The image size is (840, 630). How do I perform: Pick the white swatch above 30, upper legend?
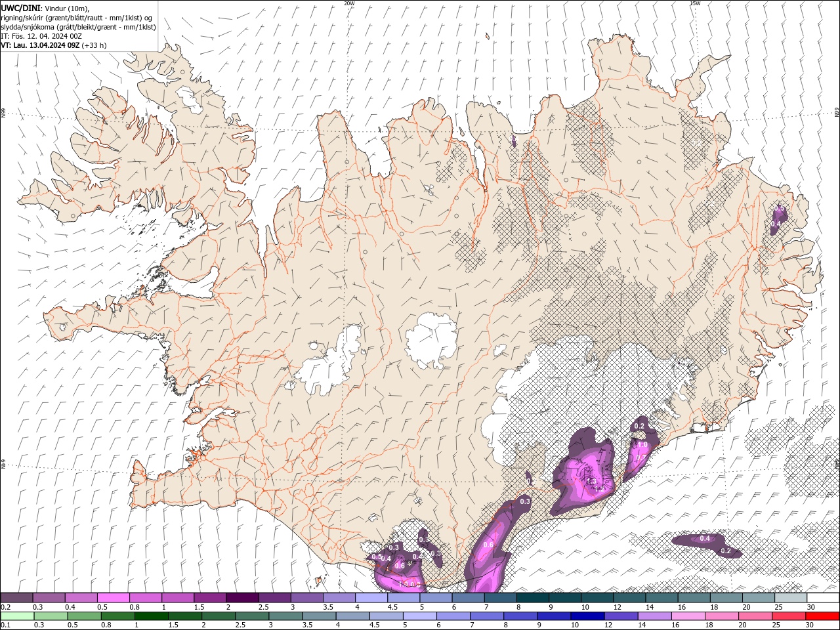pos(824,598)
